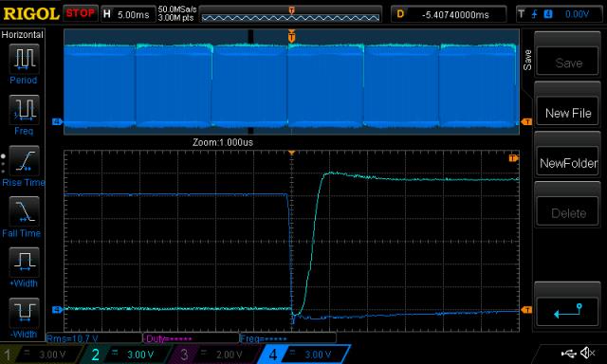Select the -Width measurement icon
Screen dimensions: 607x364
point(24,313)
